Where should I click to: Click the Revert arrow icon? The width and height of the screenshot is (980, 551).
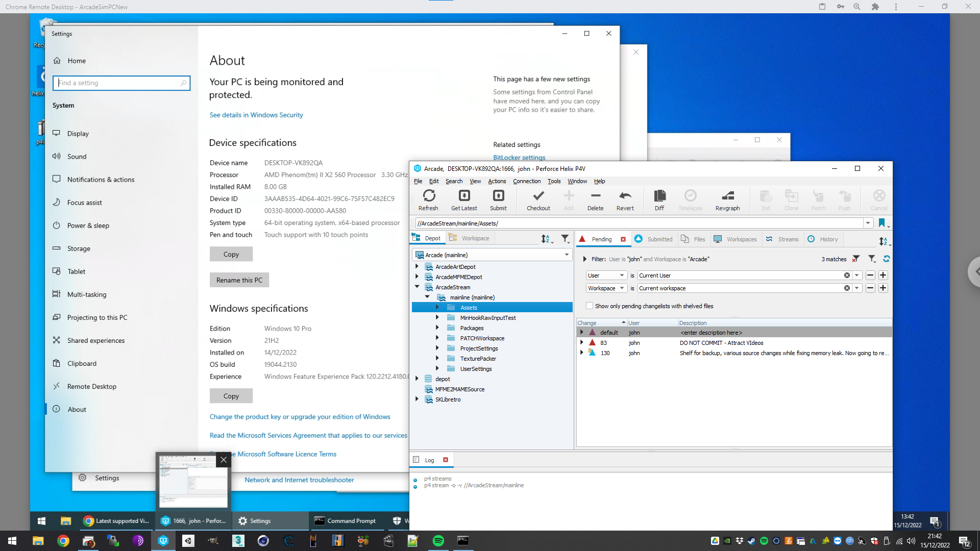coord(625,196)
